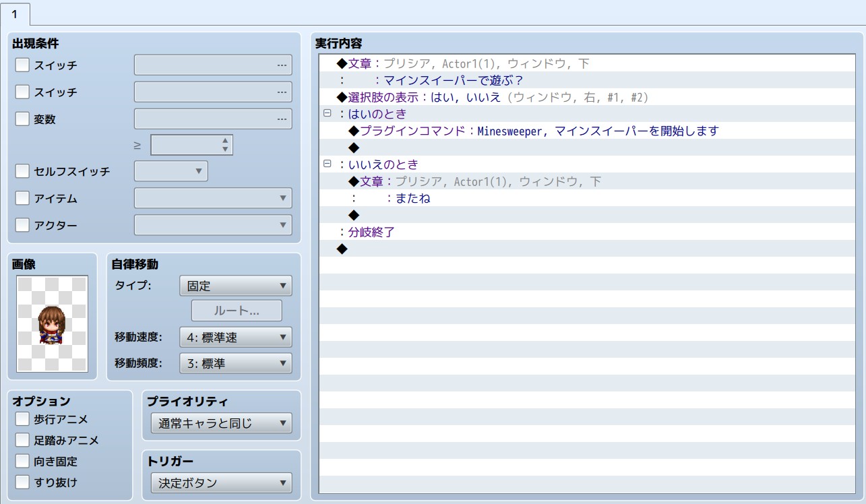
Task: Open the トリガー dropdown showing 決定ボタン
Action: [x=220, y=482]
